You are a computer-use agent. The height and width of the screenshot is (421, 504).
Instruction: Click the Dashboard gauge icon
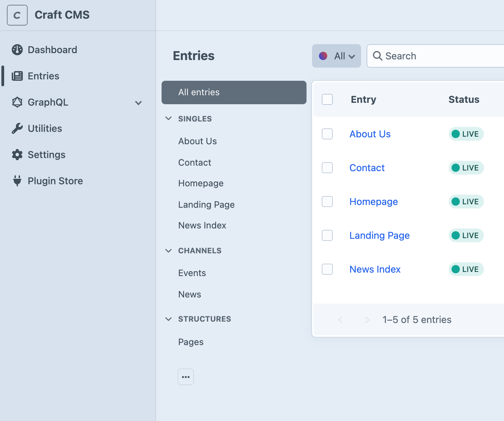pos(17,50)
